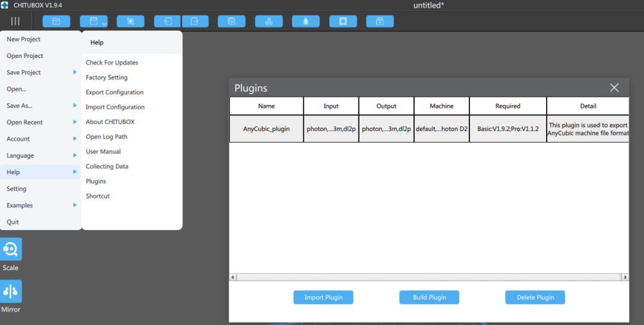Expand the save button dropdown arrow

pos(104,24)
